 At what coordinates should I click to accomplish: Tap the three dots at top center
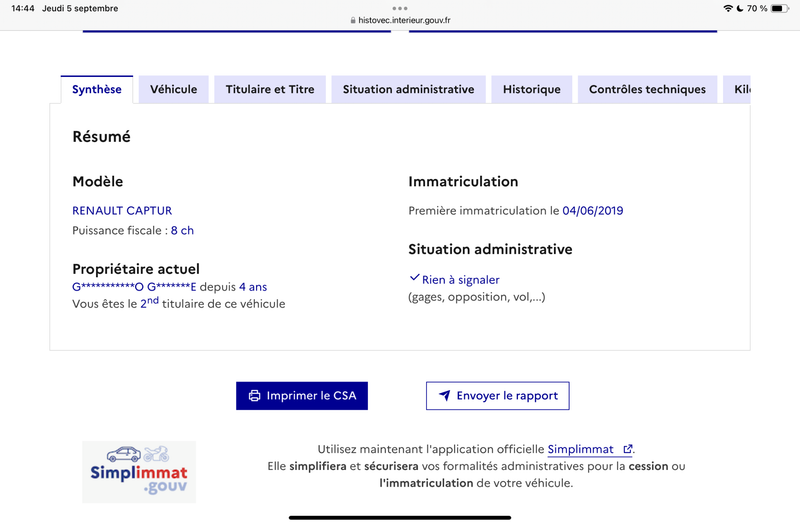click(399, 8)
